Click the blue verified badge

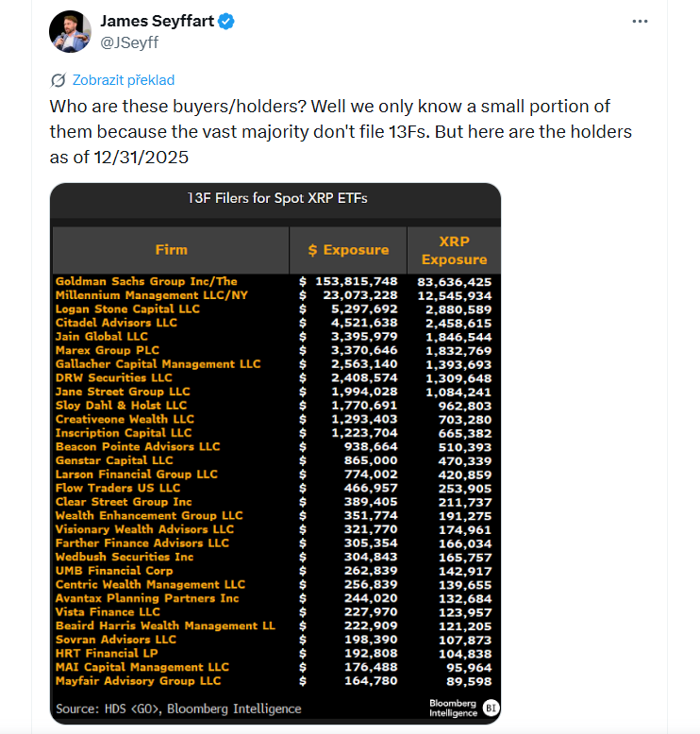(x=226, y=22)
